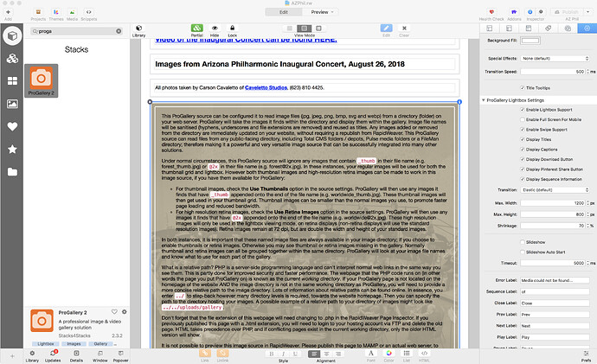This screenshot has height=364, width=597.
Task: Open the Stacks Library cube icon
Action: coord(139,29)
